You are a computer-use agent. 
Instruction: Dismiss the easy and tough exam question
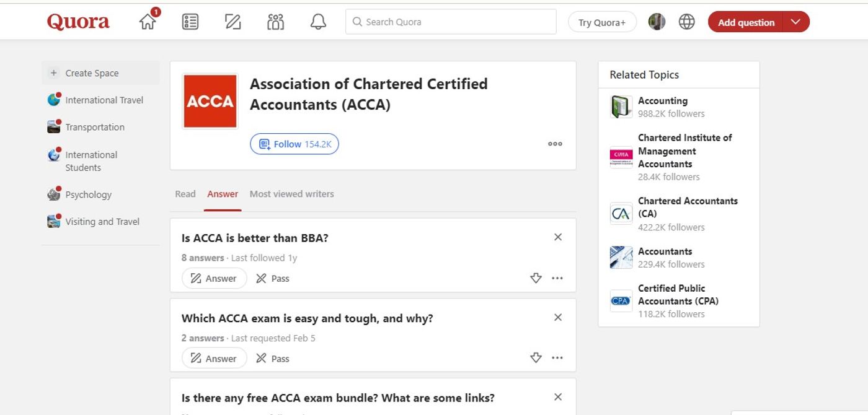coord(558,317)
